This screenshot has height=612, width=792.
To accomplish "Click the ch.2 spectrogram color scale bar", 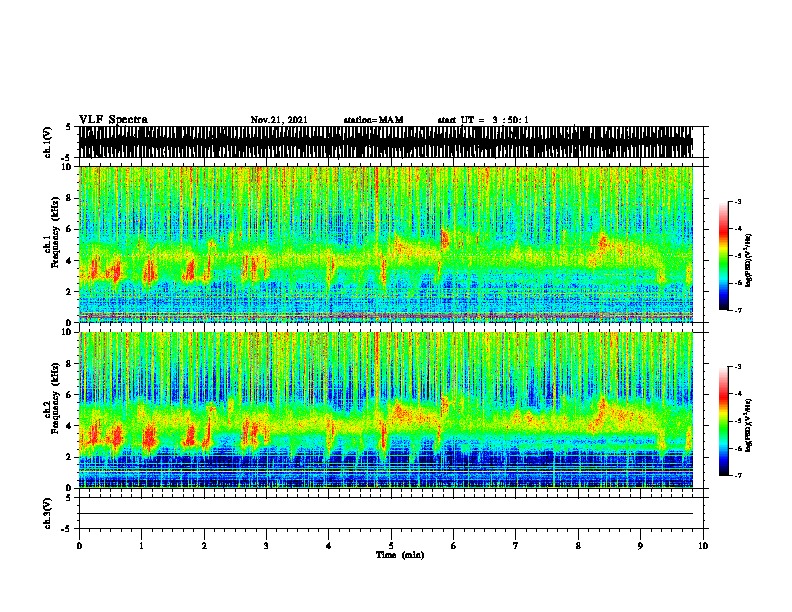I will pyautogui.click(x=724, y=421).
